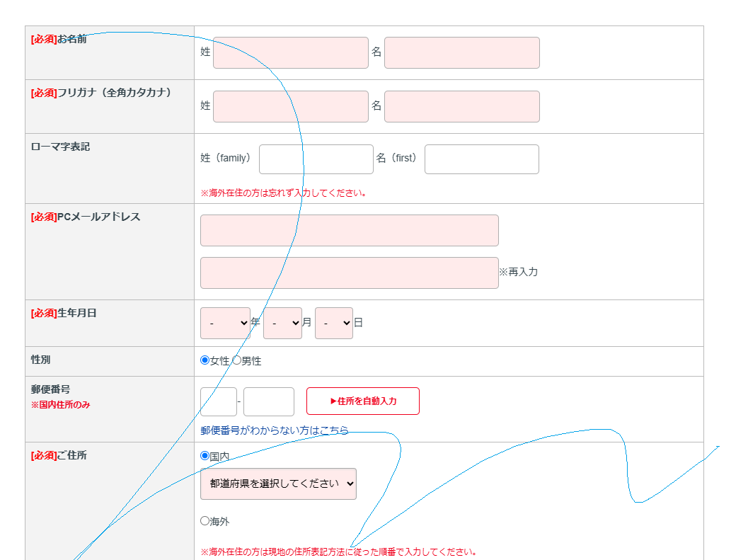Open the birth month (月) dropdown
Screen dimensions: 731x560
[x=282, y=323]
